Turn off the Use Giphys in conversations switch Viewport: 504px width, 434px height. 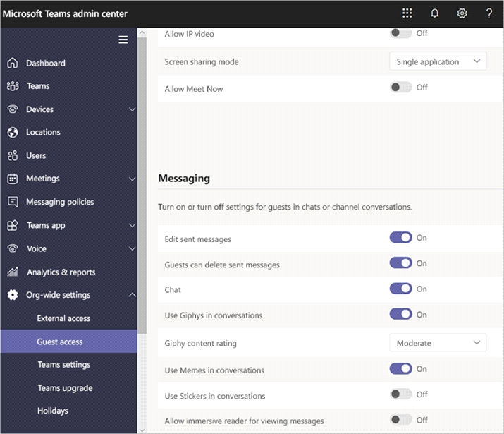(x=401, y=314)
